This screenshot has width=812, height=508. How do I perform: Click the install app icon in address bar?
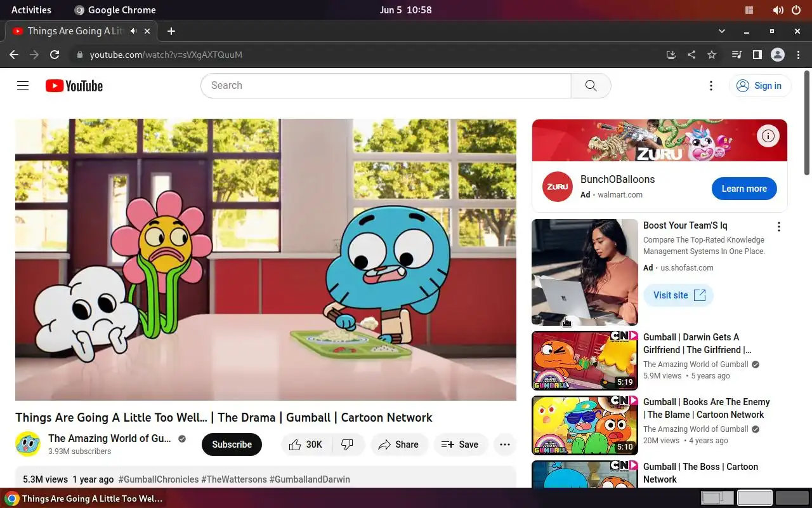click(x=671, y=55)
